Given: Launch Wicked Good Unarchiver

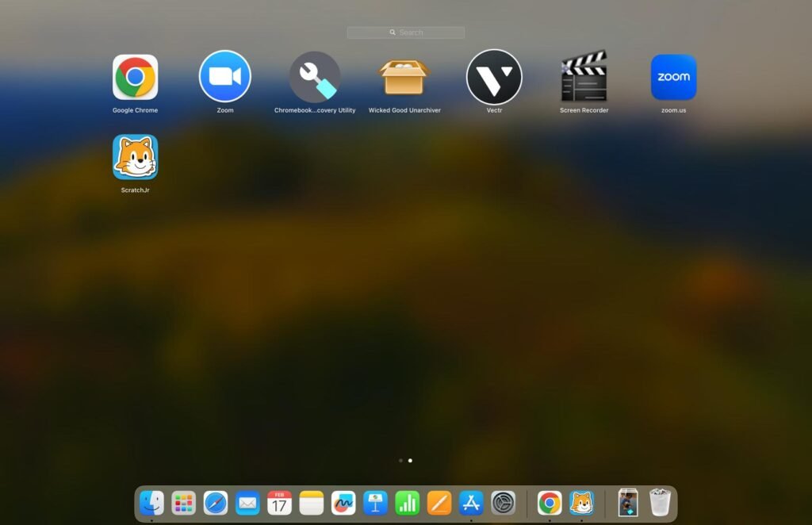Looking at the screenshot, I should click(x=404, y=77).
